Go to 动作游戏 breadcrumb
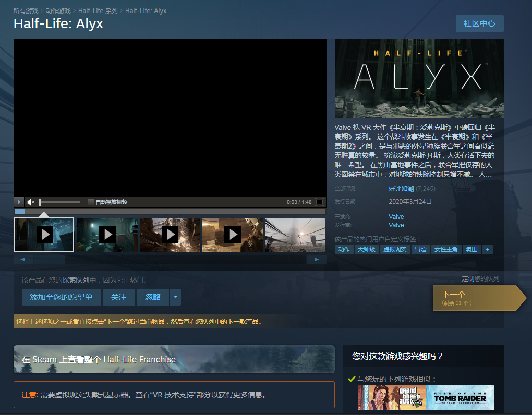Viewport: 532px width, 415px height. point(58,11)
